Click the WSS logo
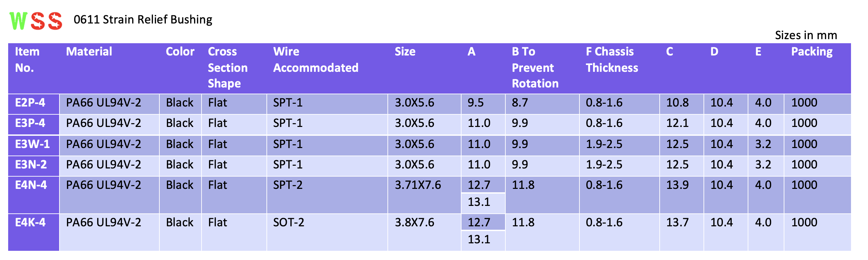 point(36,21)
